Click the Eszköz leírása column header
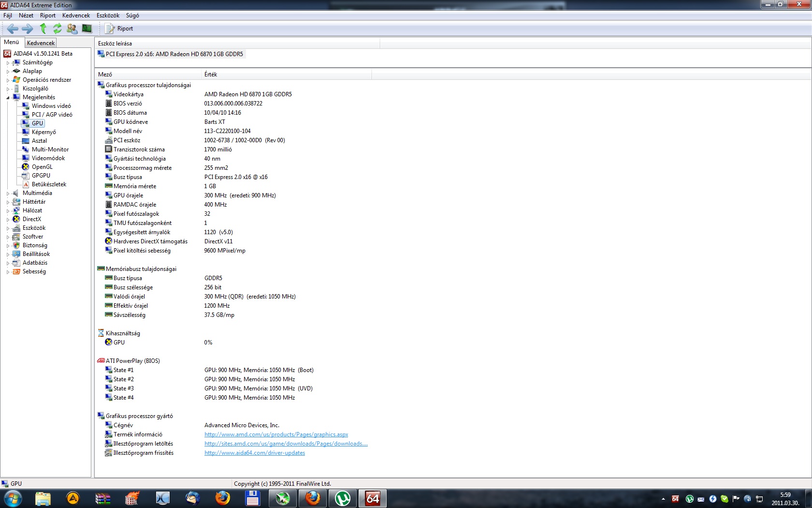 (237, 44)
